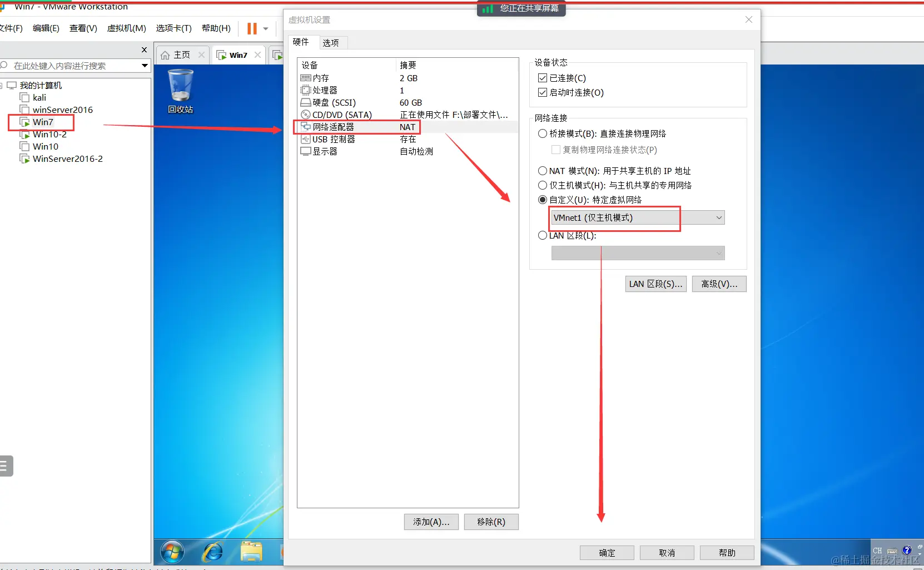Choose the LAN 区段(L) radio button
Screen dimensions: 924x570
pyautogui.click(x=543, y=235)
